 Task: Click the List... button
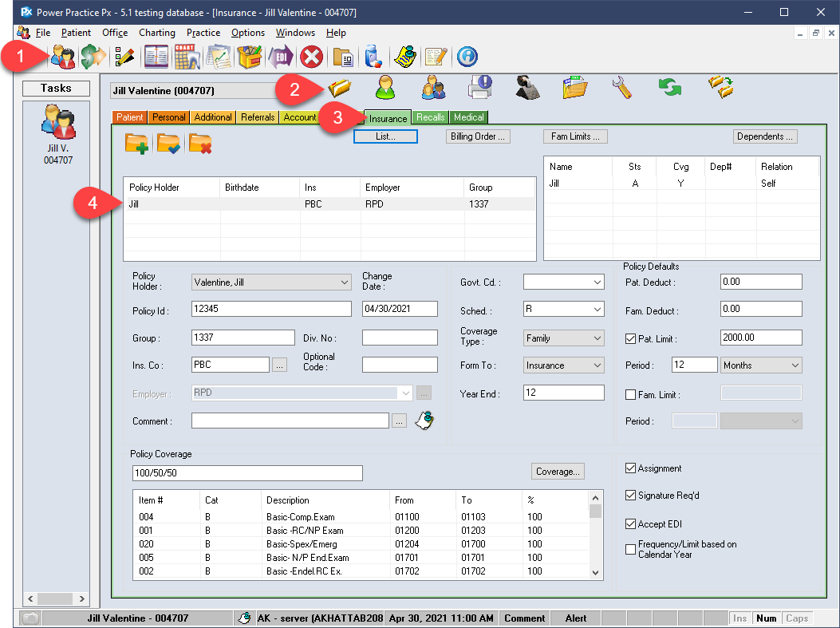[x=386, y=136]
